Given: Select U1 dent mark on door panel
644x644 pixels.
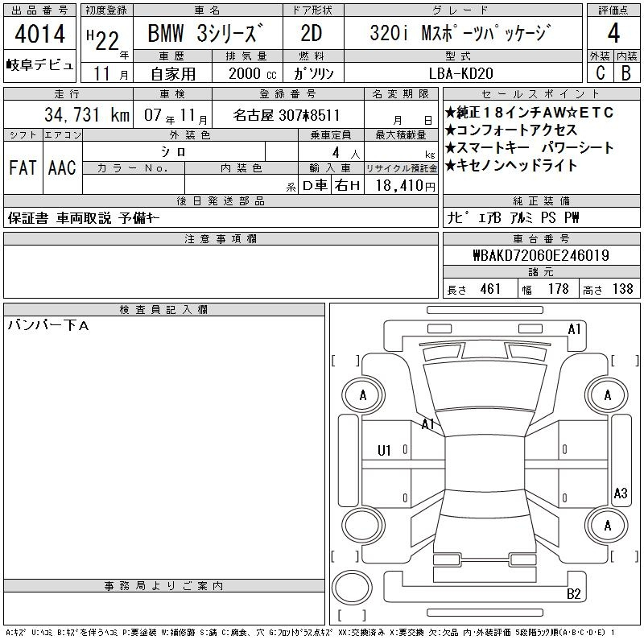Looking at the screenshot, I should point(384,451).
